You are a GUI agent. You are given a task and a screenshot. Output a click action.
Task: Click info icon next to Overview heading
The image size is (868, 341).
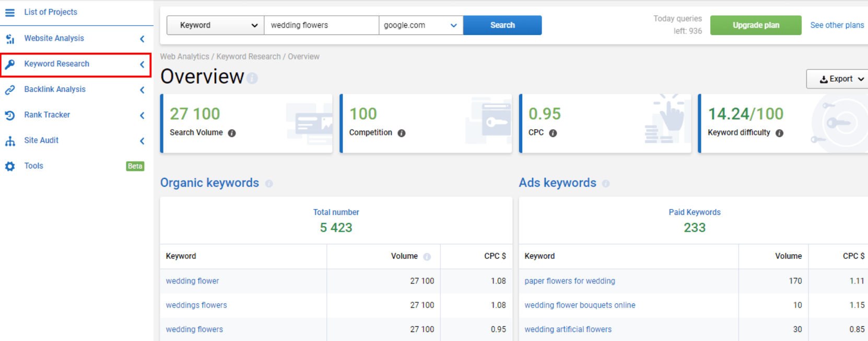point(252,78)
